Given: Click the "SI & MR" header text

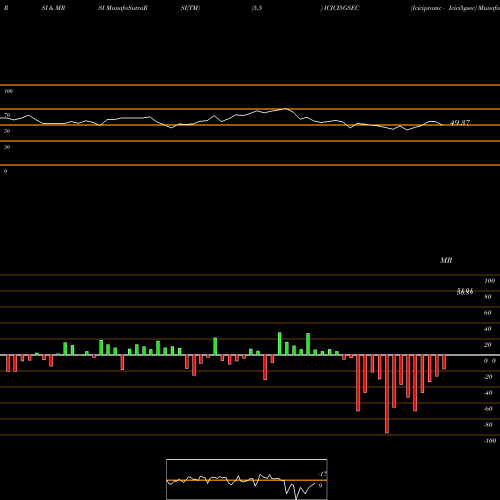Looking at the screenshot, I should [x=53, y=8].
